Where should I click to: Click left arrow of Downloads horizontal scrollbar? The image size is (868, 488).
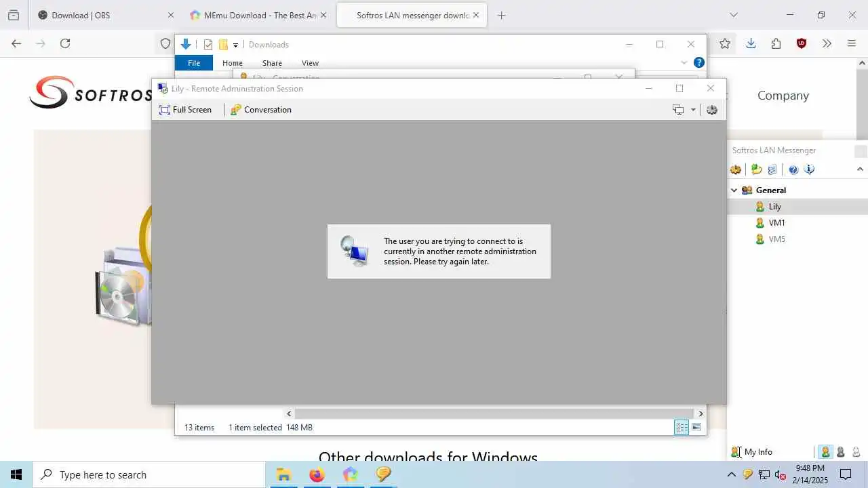pos(289,413)
